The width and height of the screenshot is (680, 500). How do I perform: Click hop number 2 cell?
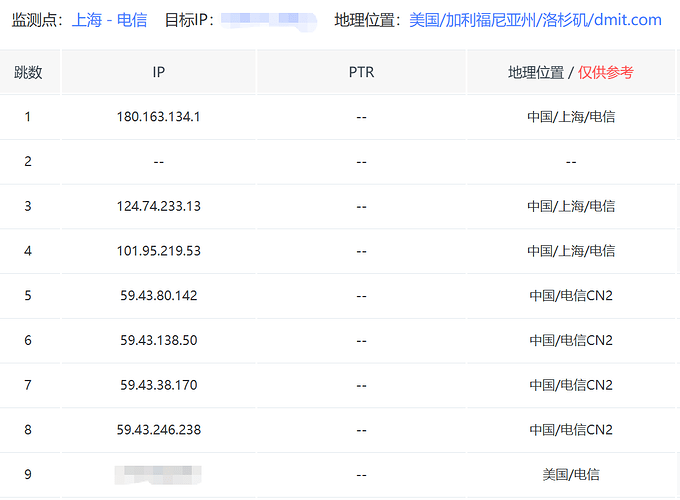(x=28, y=161)
